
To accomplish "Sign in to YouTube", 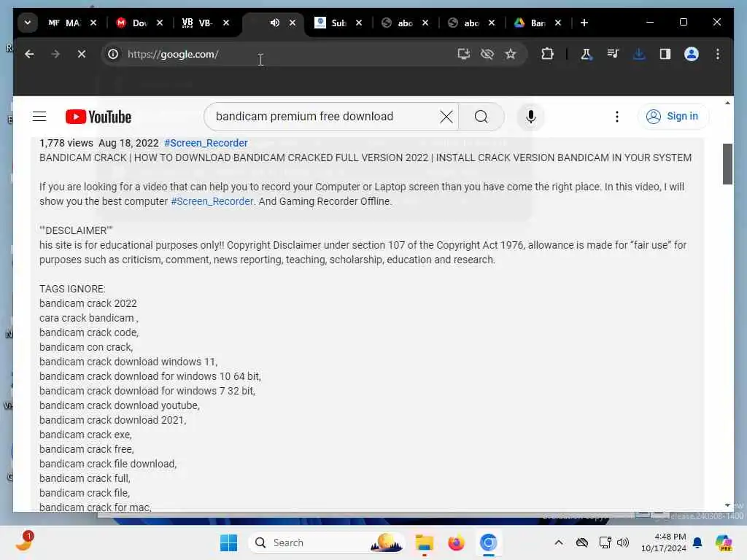I will tap(673, 116).
